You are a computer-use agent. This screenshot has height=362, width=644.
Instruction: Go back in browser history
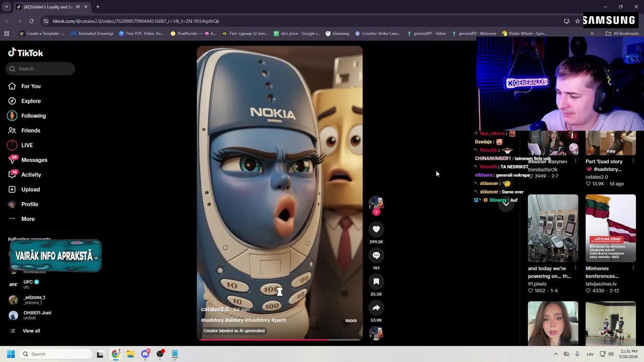(7, 21)
